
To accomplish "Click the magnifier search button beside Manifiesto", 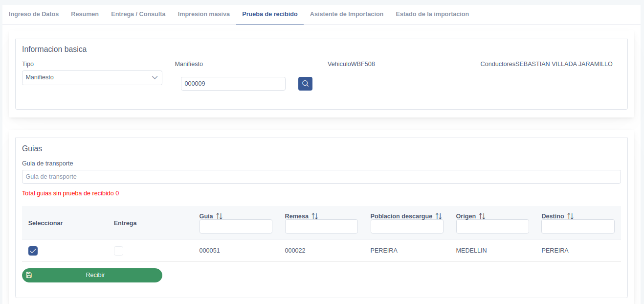I will pyautogui.click(x=305, y=84).
